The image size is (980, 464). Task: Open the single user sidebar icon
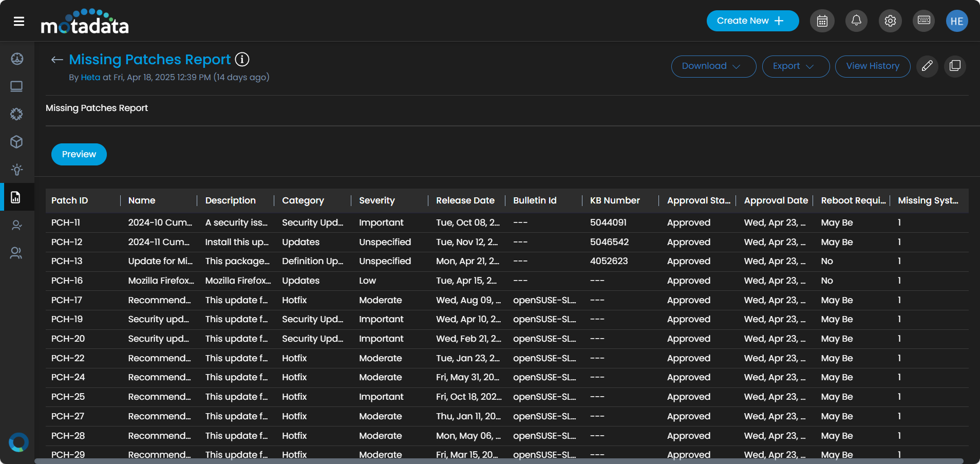[17, 225]
